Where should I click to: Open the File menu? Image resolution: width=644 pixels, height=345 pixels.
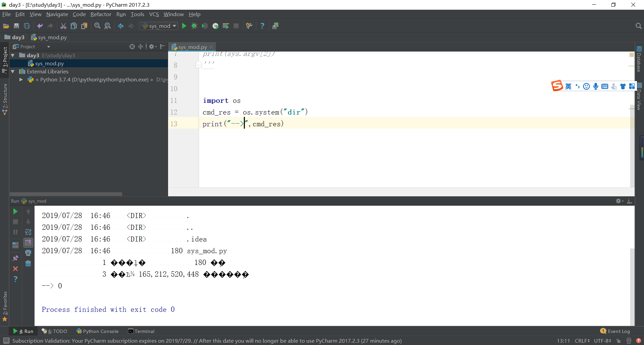(x=6, y=14)
